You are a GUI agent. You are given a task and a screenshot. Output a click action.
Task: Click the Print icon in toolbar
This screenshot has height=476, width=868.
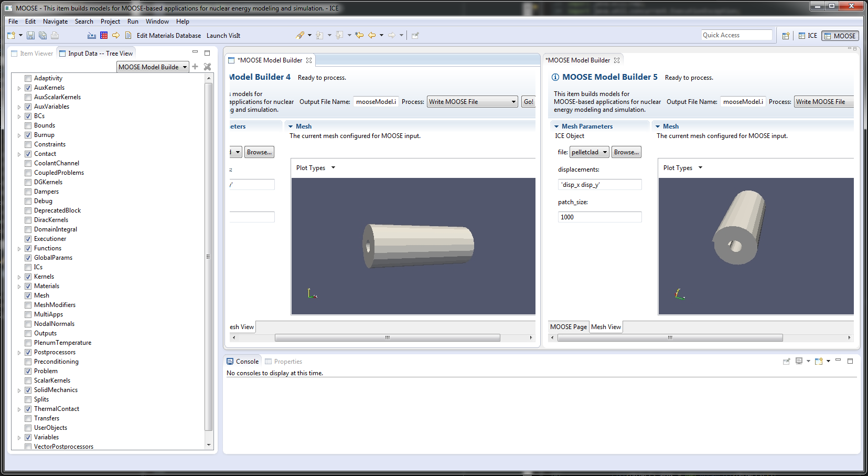tap(55, 36)
